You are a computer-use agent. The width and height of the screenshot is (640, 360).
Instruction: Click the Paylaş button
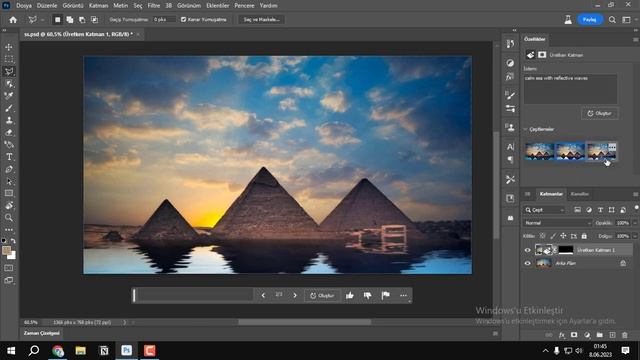(x=589, y=20)
